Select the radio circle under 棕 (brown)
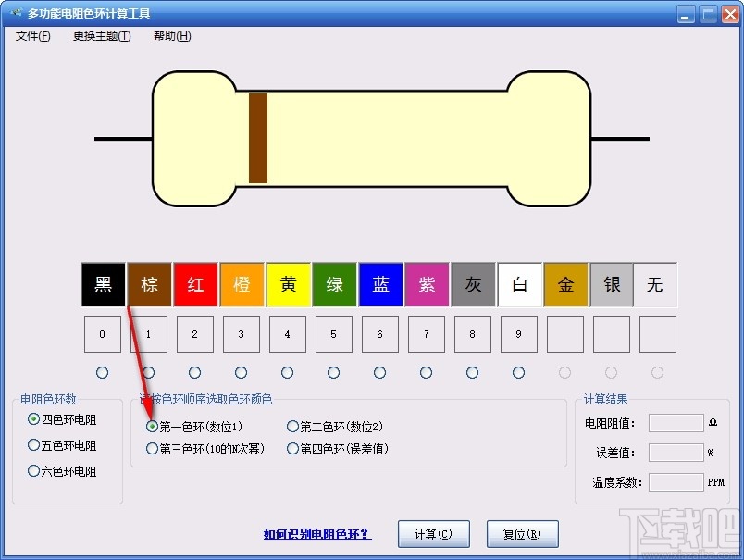 click(x=148, y=373)
